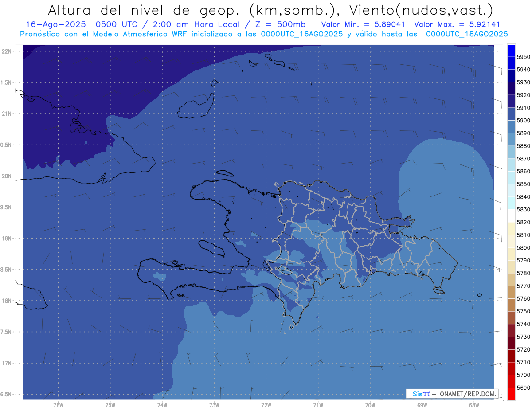Click the 68W longitude label
This screenshot has height=411, width=532.
(x=474, y=405)
